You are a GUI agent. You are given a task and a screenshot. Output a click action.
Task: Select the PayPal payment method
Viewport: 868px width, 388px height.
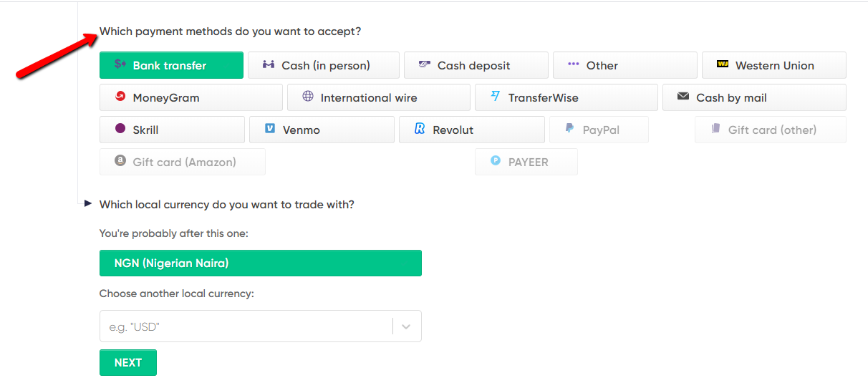click(x=599, y=130)
